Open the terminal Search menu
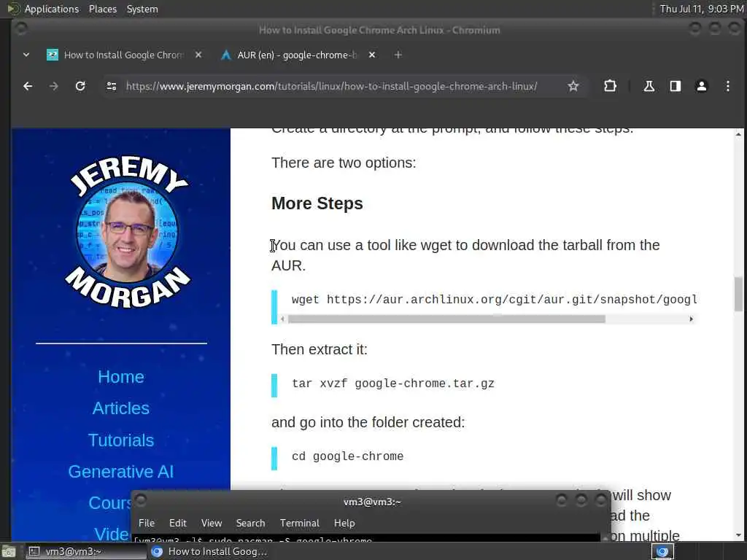The image size is (747, 560). point(251,523)
